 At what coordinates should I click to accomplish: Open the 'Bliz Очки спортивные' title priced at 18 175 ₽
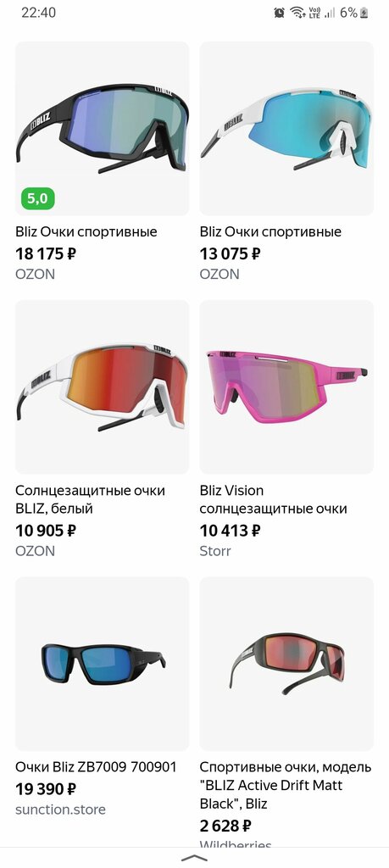pyautogui.click(x=86, y=232)
